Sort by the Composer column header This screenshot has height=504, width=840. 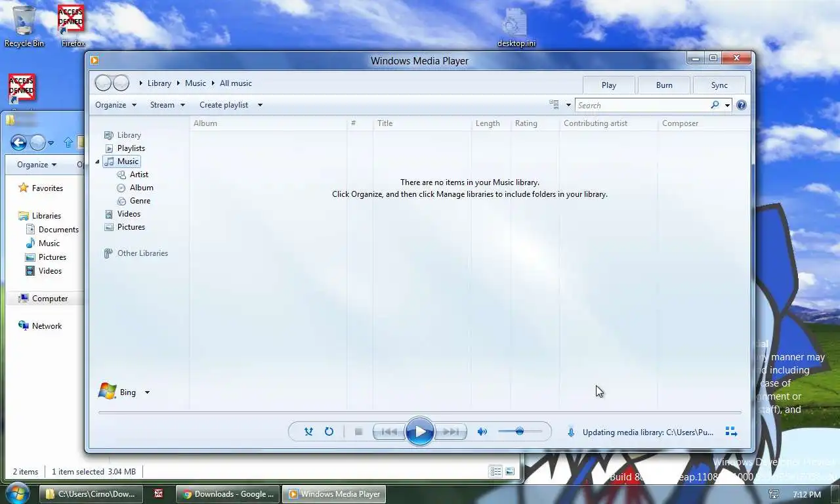click(703, 123)
